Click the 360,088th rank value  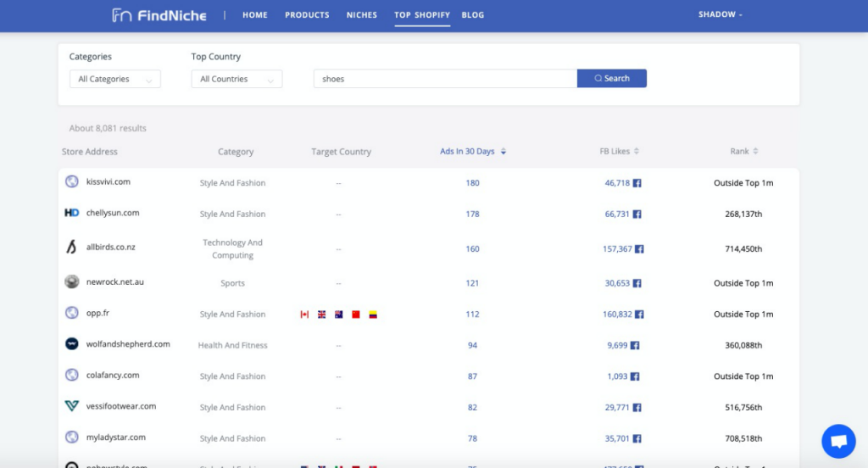coord(743,345)
